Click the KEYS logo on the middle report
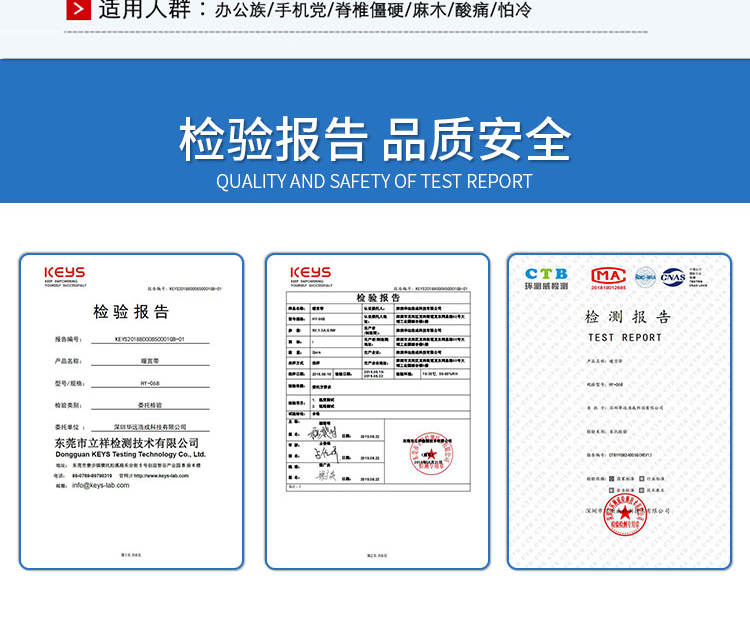 tap(310, 273)
